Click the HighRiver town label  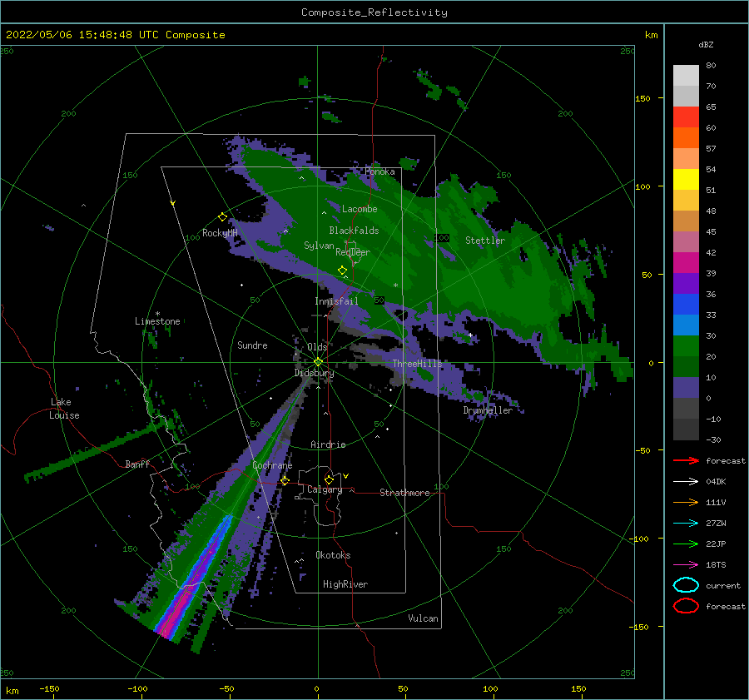pyautogui.click(x=345, y=584)
